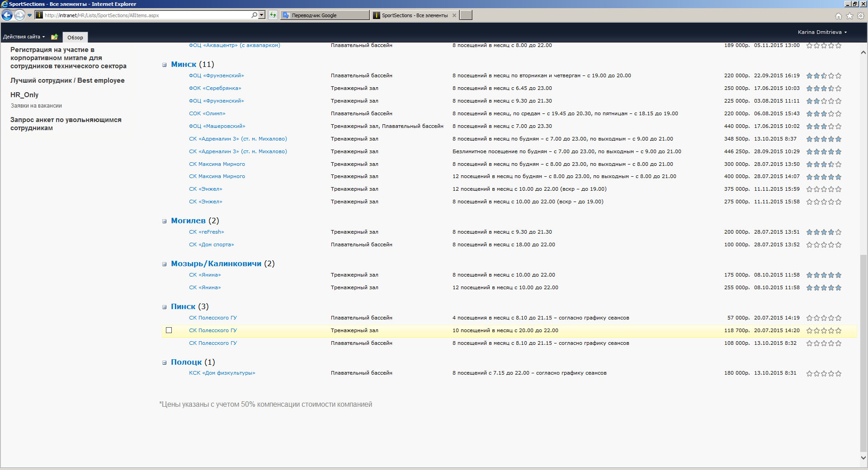Click the browser Forward arrow button

19,15
